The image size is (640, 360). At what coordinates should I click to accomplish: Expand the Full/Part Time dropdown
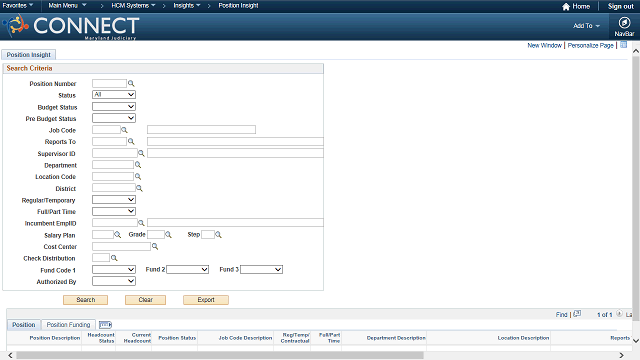coord(114,211)
